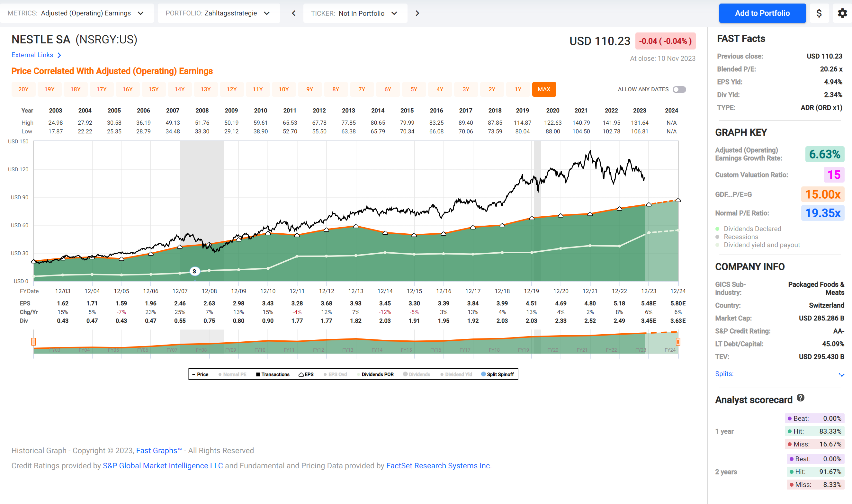Toggle Normal PE in chart legend

pos(232,374)
